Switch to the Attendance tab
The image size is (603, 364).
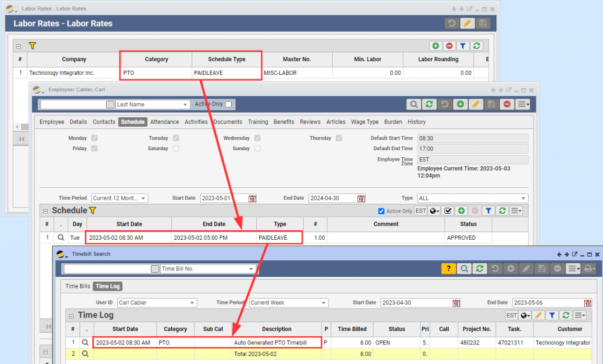tap(164, 122)
